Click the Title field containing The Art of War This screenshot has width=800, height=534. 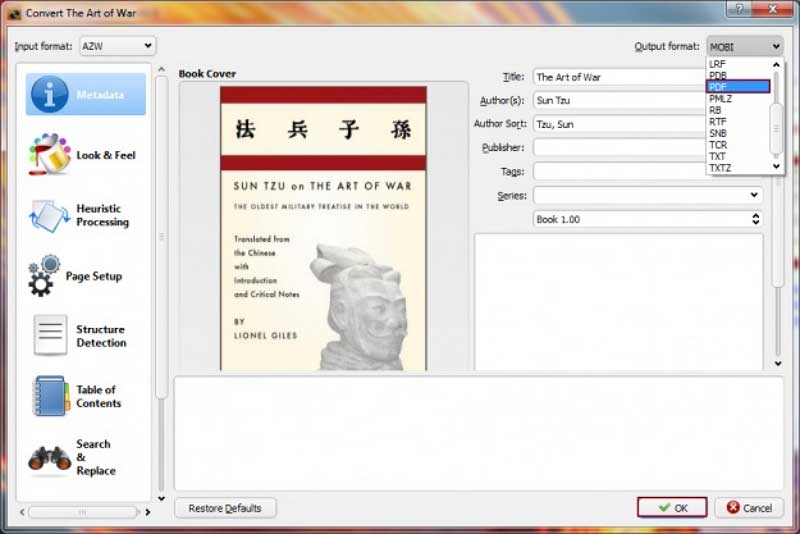[x=619, y=77]
